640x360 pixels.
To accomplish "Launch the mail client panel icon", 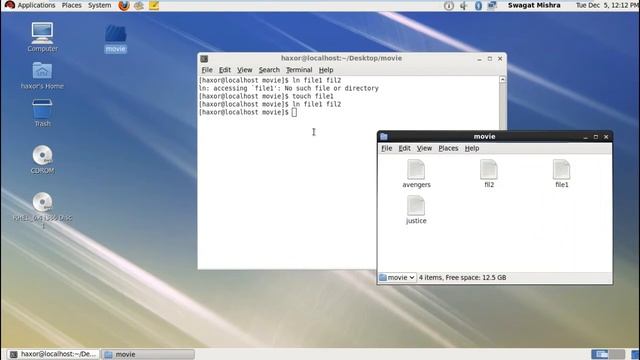I will point(139,5).
